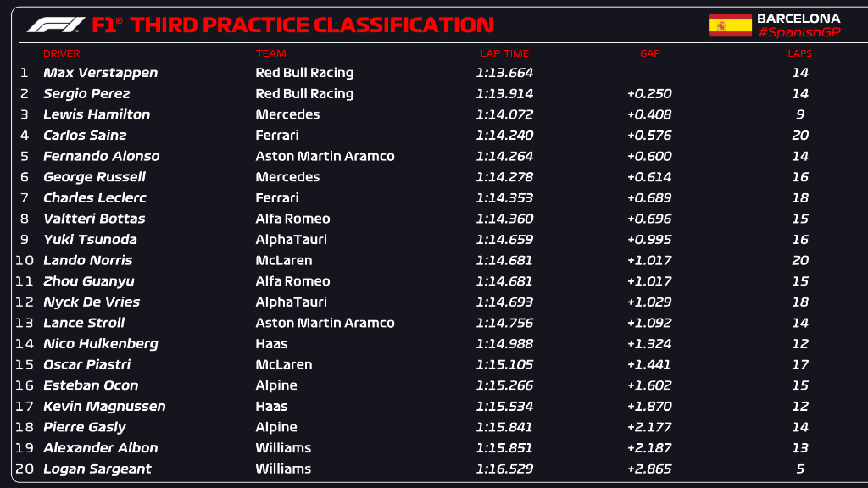
Task: Click Max Verstappen's driver name
Action: pyautogui.click(x=100, y=73)
